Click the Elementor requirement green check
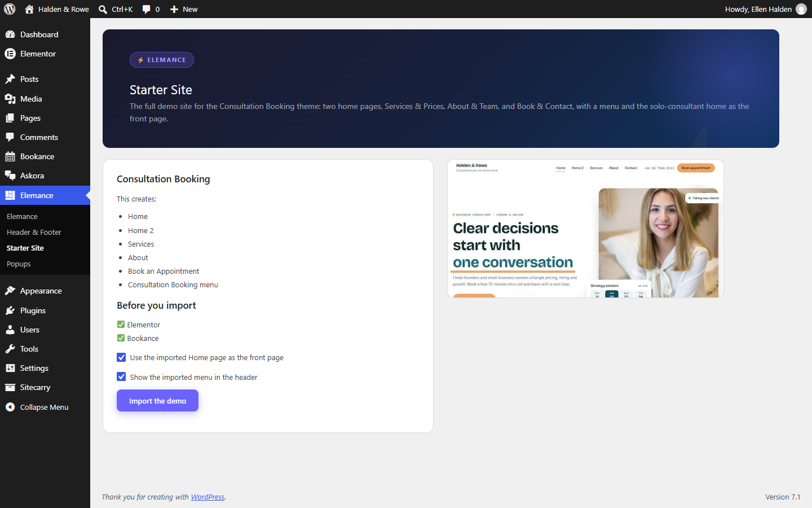Viewport: 812px width, 508px height. pos(121,325)
